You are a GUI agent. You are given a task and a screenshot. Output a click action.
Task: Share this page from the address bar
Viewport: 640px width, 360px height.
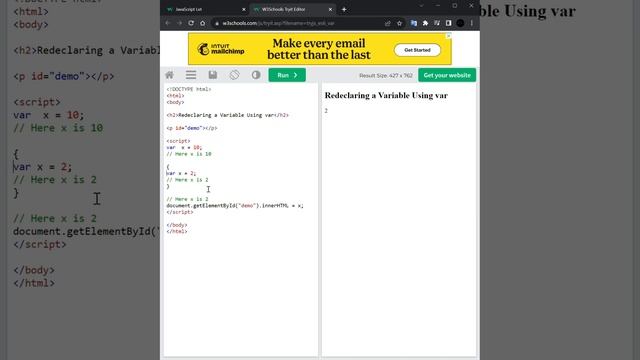point(388,23)
